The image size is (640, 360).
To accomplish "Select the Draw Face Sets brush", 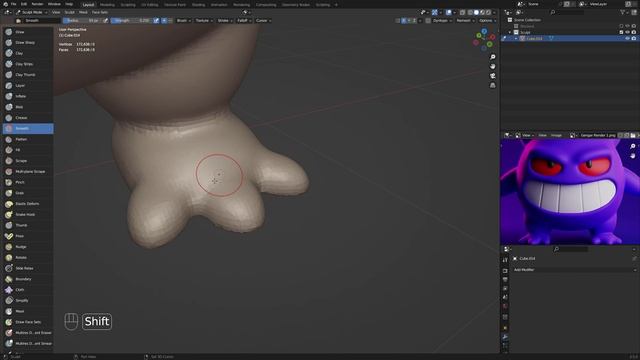I will (x=28, y=322).
